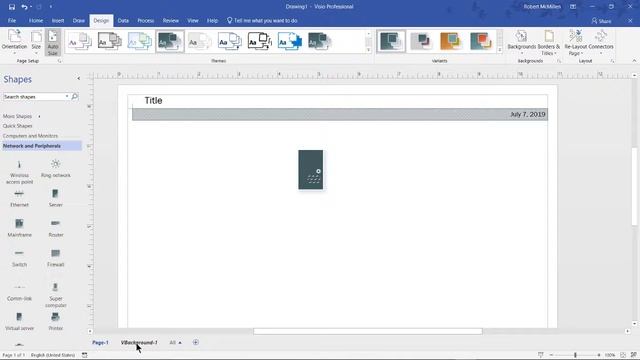640x360 pixels.
Task: Open the File menu
Action: (12, 20)
